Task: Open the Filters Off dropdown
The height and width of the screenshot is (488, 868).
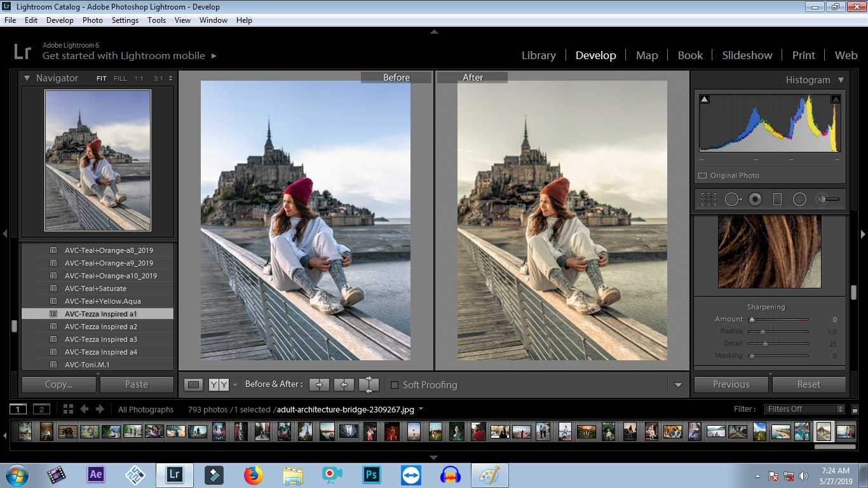Action: coord(804,409)
